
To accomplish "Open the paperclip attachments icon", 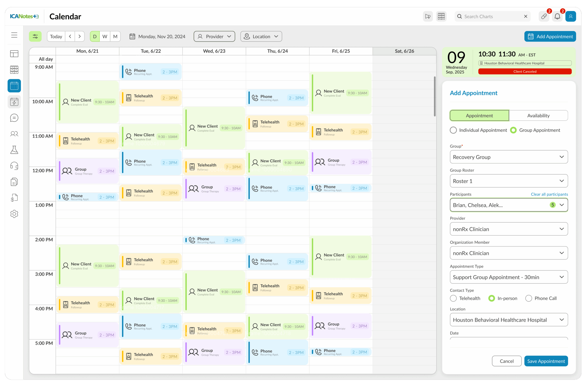I will pos(543,17).
